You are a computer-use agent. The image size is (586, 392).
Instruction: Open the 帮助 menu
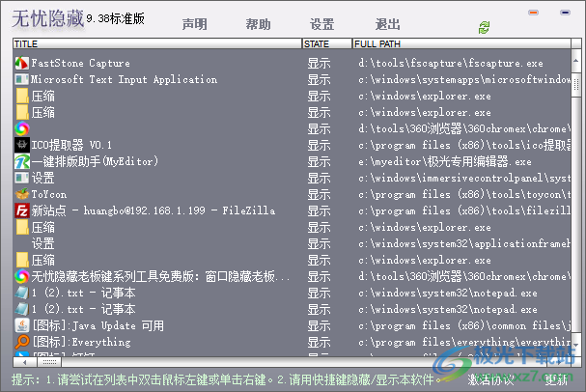[258, 24]
